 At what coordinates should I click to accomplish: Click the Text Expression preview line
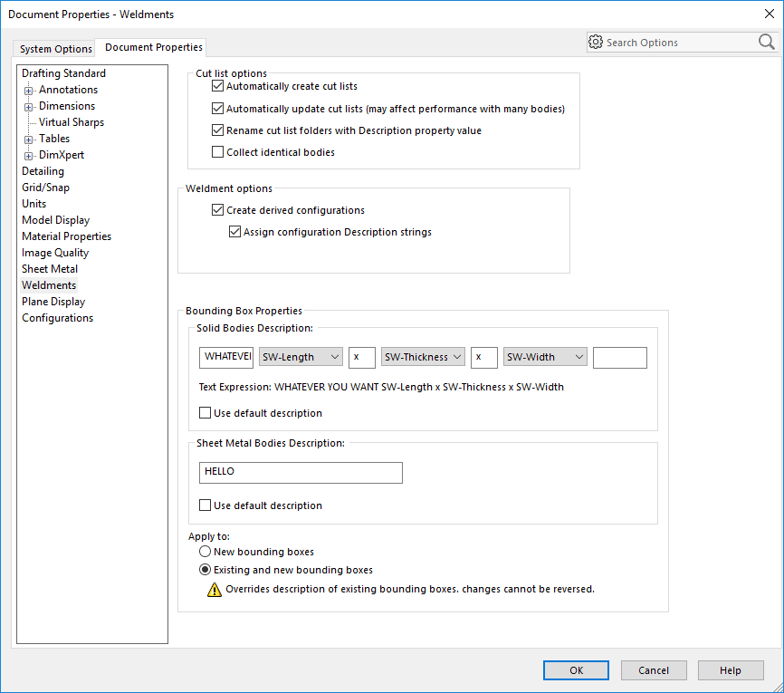pos(381,387)
